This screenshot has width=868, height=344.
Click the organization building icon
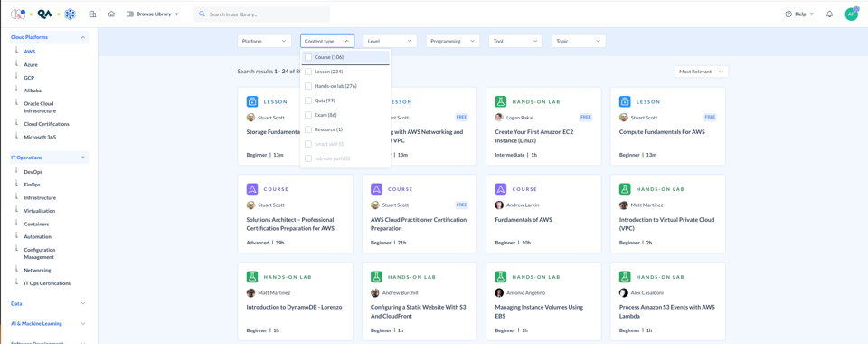[92, 14]
